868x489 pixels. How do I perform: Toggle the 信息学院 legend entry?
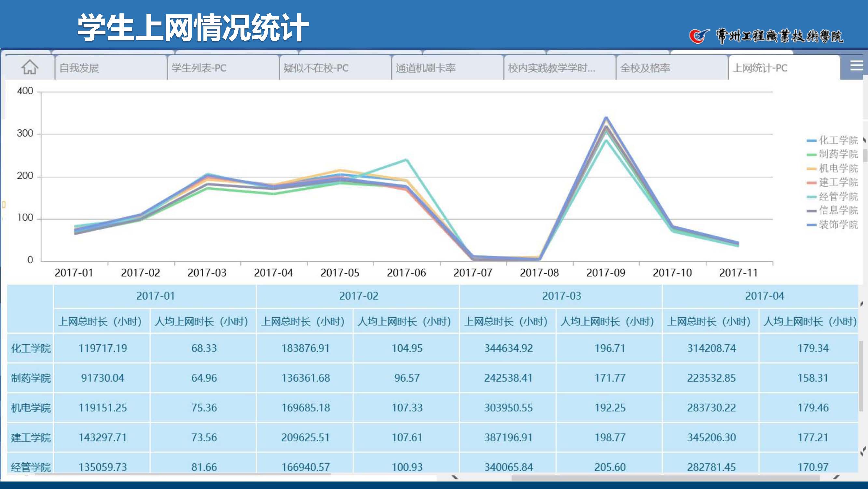(838, 210)
